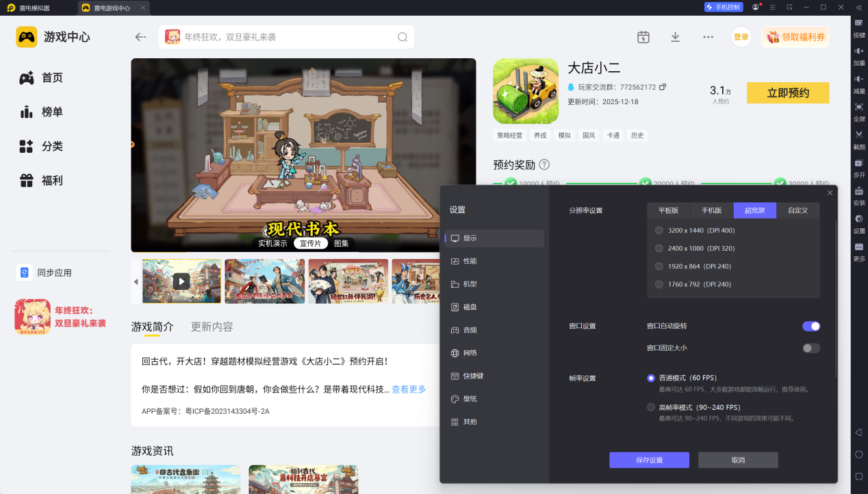Expand the three-dot more options menu
The height and width of the screenshot is (494, 868).
(x=708, y=37)
